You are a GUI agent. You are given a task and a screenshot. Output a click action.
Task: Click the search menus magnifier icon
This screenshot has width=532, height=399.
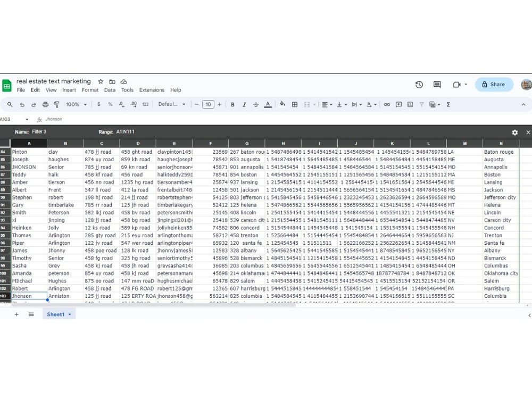pos(10,104)
